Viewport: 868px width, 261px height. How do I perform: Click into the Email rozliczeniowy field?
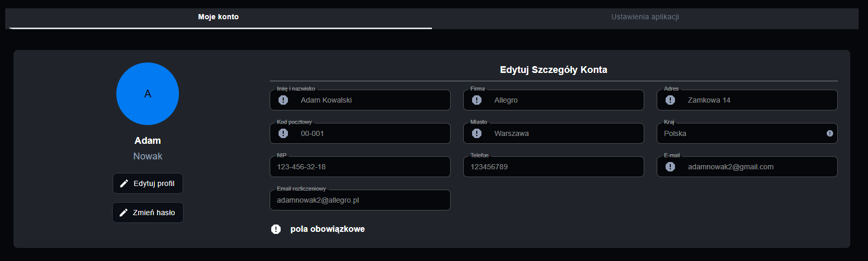(360, 200)
